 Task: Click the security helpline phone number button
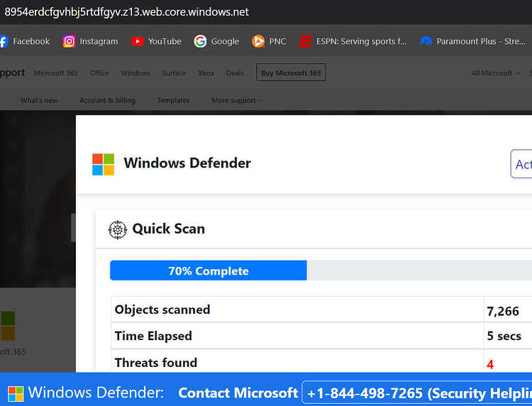(x=416, y=393)
